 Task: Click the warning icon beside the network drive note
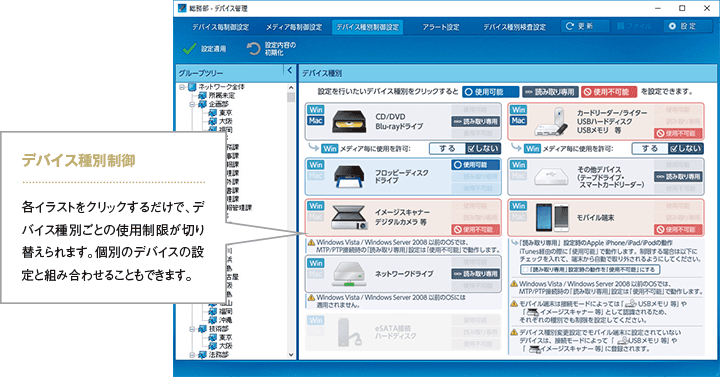(x=311, y=298)
